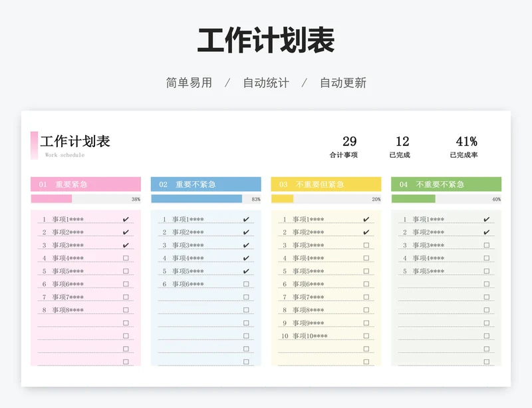Select 事项2**** in 重要紧急 list

(x=68, y=232)
